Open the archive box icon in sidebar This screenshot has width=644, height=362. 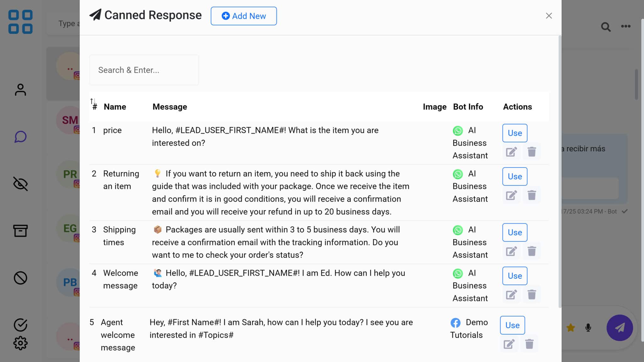point(20,231)
